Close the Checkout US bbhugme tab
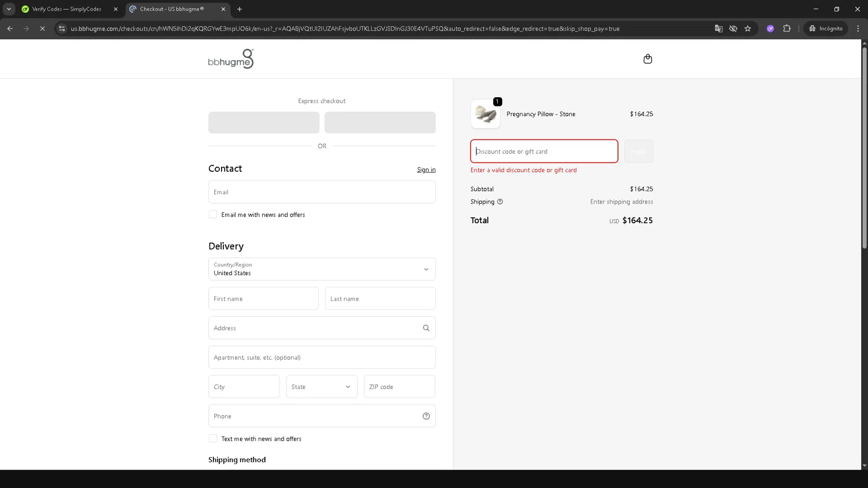 [223, 9]
